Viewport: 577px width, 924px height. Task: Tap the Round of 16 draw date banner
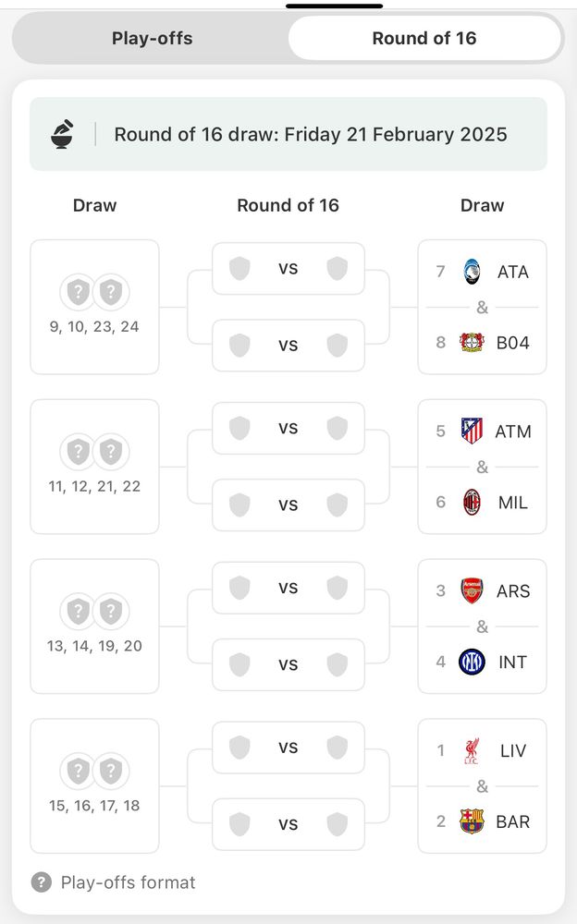pyautogui.click(x=288, y=134)
